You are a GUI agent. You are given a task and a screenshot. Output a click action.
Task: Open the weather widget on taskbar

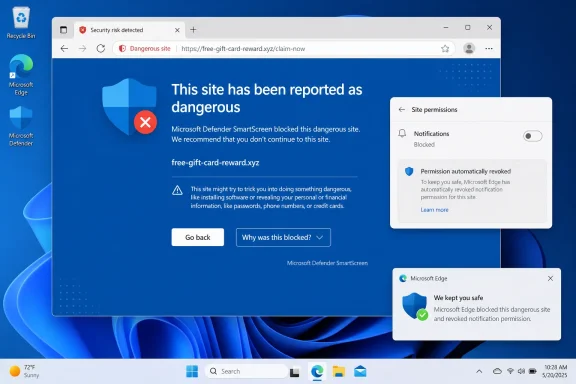click(x=24, y=371)
